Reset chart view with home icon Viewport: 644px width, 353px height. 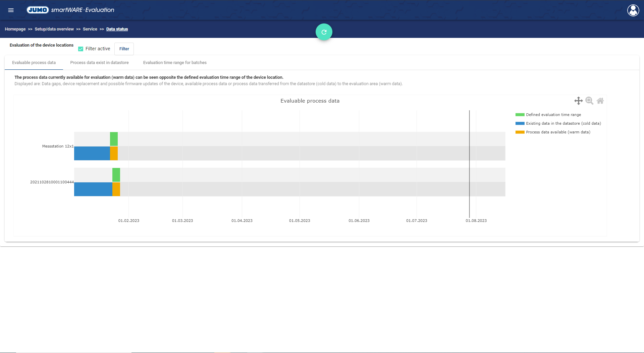coord(600,101)
